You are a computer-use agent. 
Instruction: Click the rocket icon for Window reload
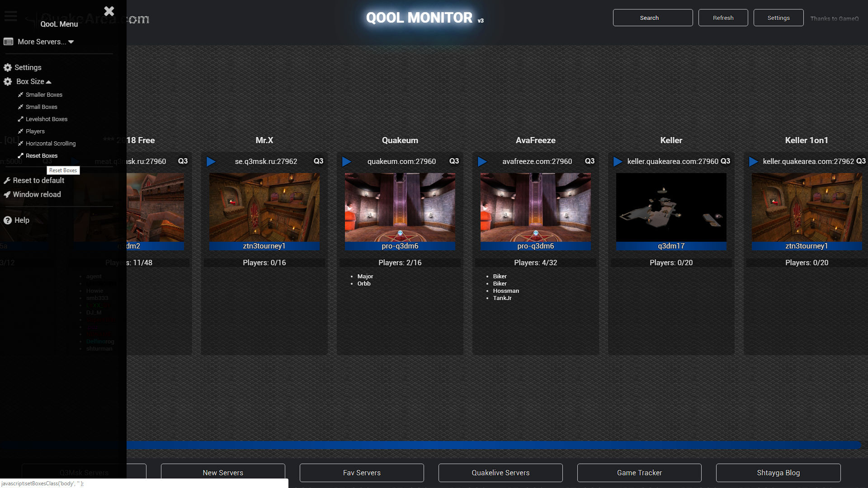pos(7,194)
